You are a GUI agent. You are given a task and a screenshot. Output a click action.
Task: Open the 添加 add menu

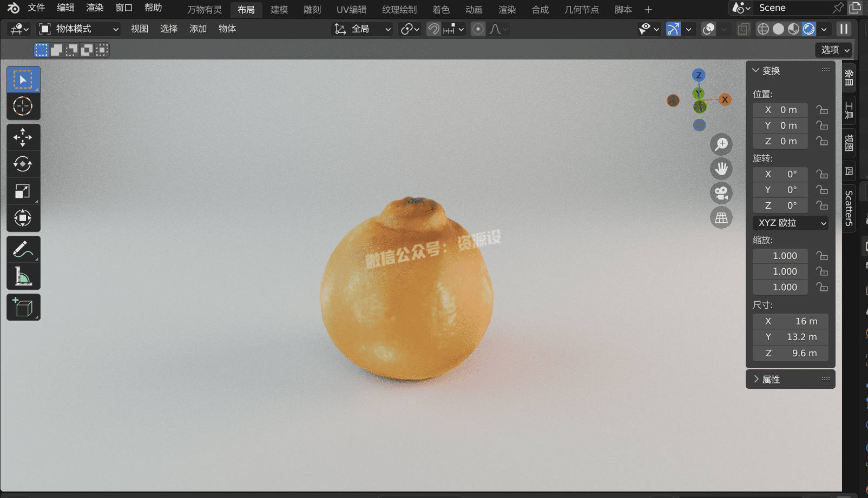(198, 29)
